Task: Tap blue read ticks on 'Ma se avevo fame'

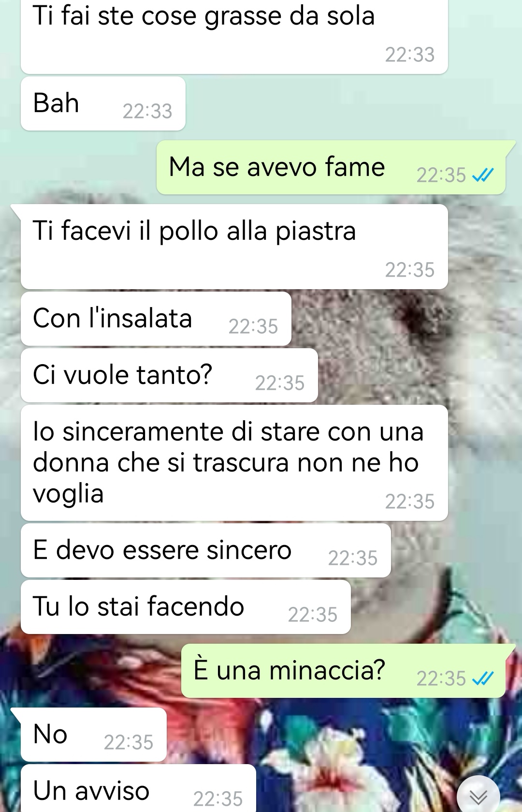Action: coord(482,175)
